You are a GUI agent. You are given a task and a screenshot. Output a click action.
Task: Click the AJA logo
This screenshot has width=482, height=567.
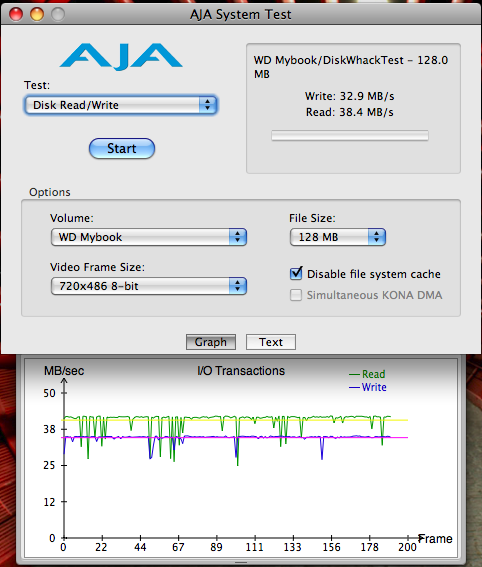point(121,57)
